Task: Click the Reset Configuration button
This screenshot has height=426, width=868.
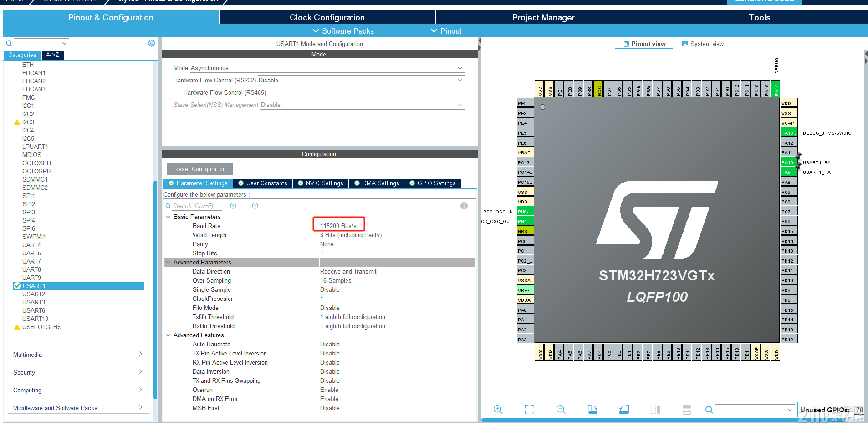Action: (200, 169)
